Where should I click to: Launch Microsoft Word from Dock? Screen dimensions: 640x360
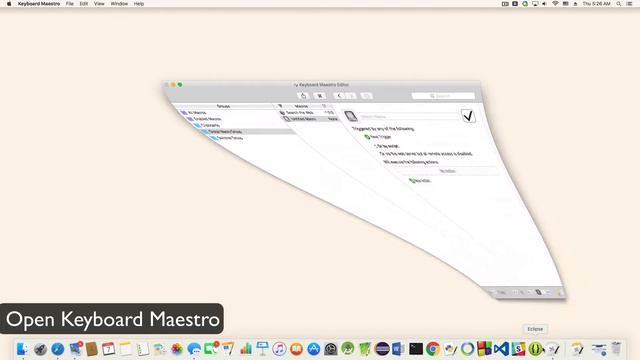(398, 349)
